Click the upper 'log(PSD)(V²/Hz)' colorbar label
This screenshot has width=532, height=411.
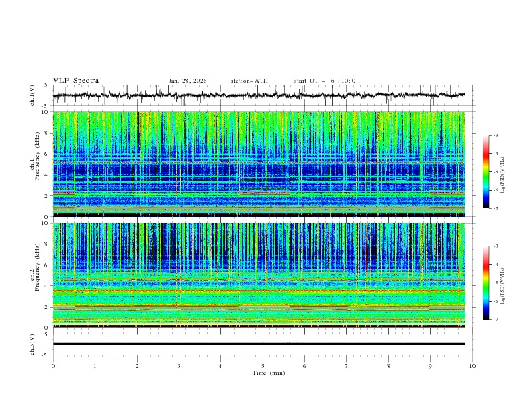point(503,175)
